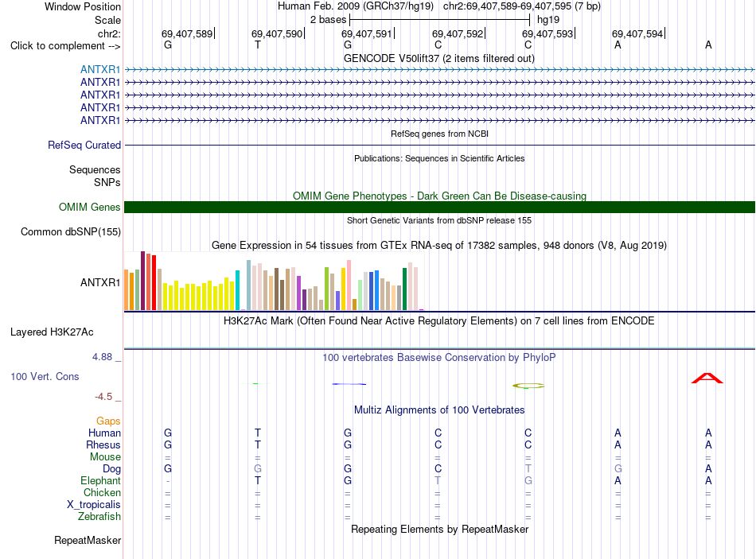Click the purple bar in GTEx chart
This screenshot has width=756, height=559.
point(298,293)
